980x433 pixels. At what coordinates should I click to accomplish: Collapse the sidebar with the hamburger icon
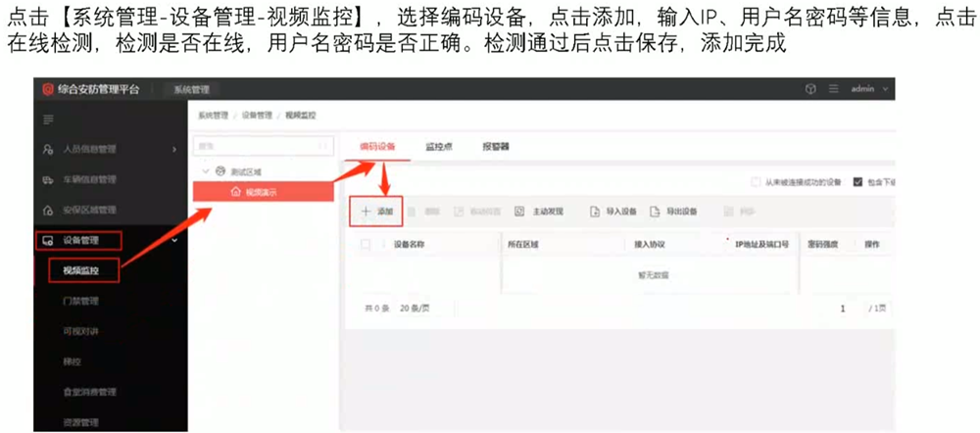(47, 120)
